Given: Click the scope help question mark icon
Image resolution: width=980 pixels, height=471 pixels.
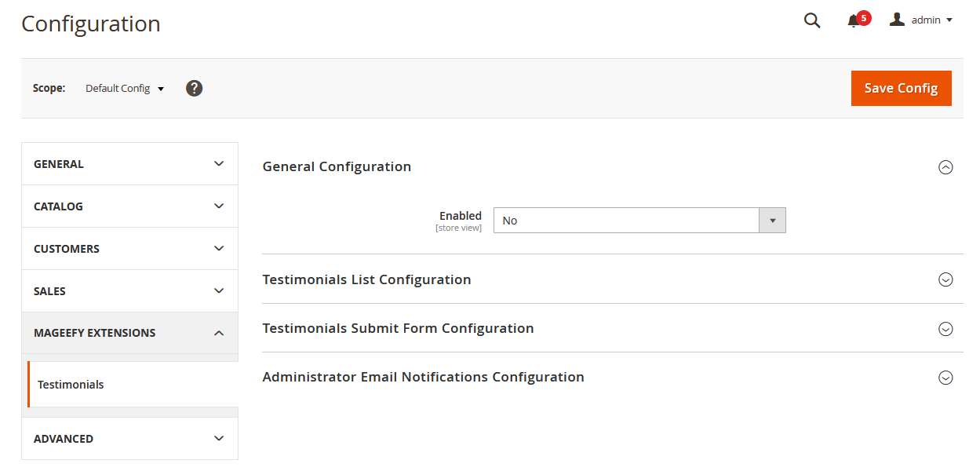Looking at the screenshot, I should 195,88.
